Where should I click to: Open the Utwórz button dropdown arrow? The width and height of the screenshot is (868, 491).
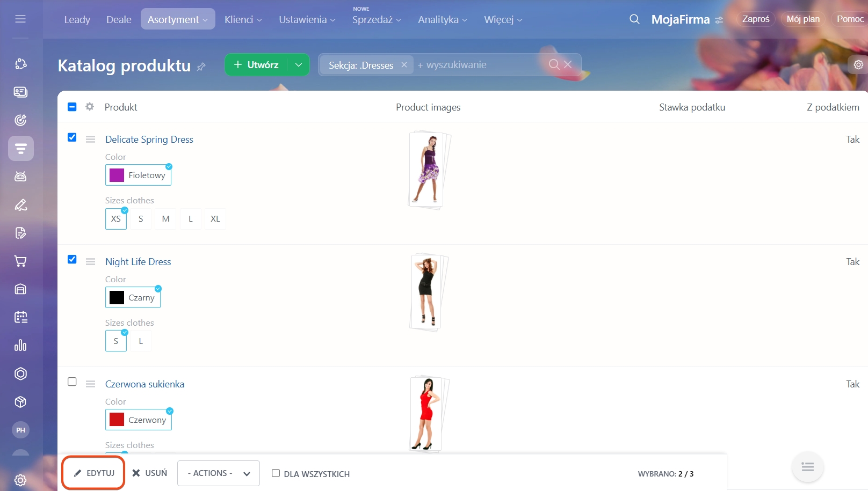[299, 65]
